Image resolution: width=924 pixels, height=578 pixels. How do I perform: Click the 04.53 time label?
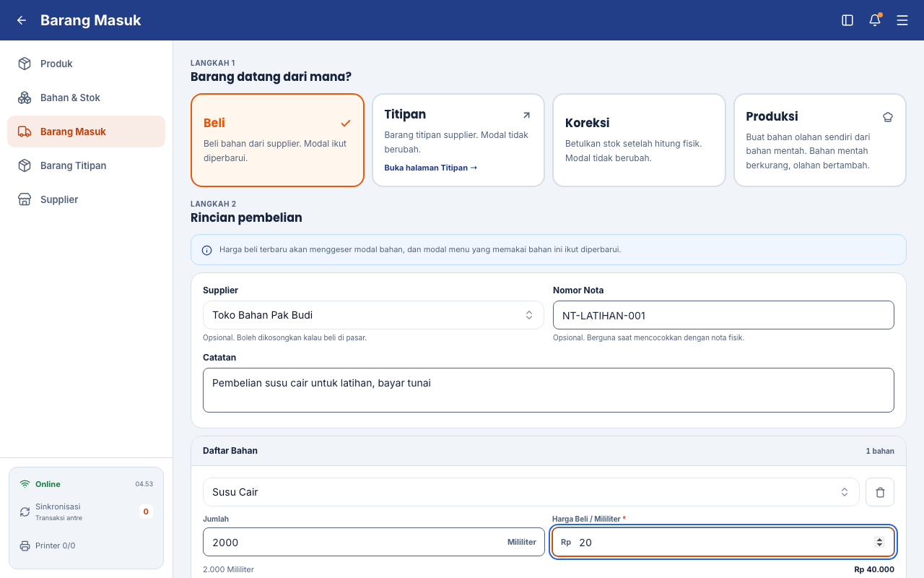[144, 484]
